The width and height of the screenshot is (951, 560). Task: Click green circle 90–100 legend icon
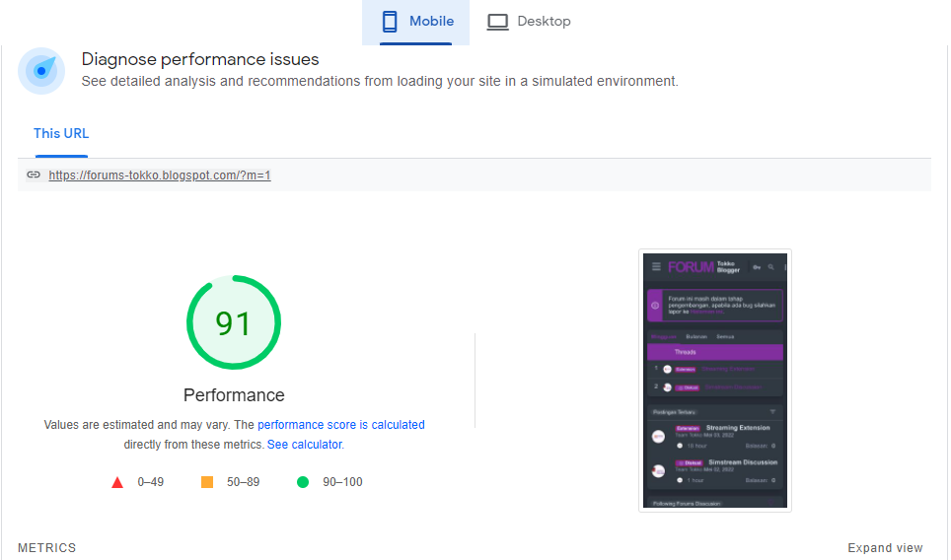tap(303, 482)
